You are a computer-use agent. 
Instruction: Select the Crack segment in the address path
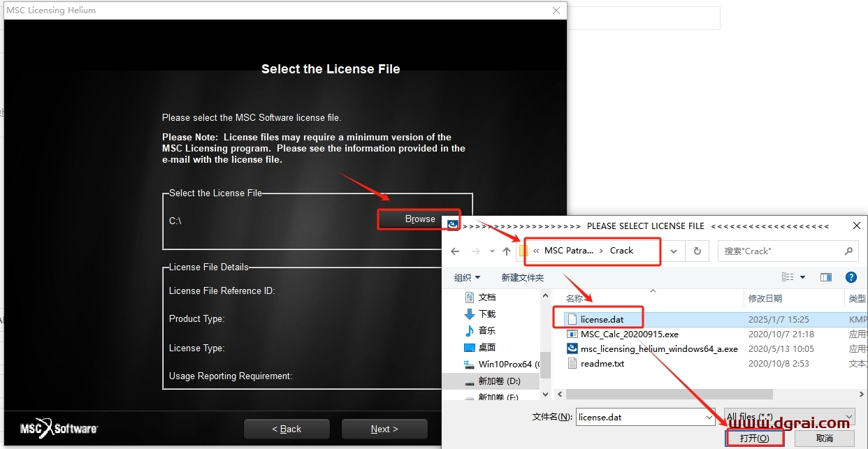[x=621, y=251]
